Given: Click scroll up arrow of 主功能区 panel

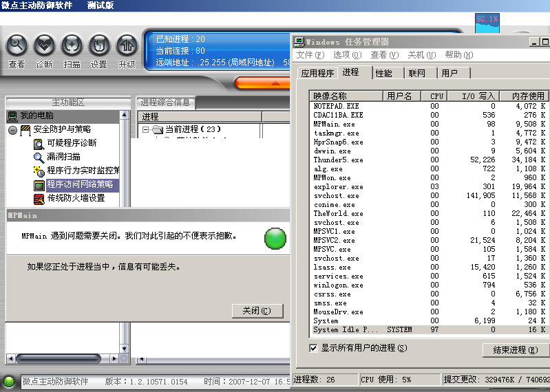Looking at the screenshot, I should (124, 115).
